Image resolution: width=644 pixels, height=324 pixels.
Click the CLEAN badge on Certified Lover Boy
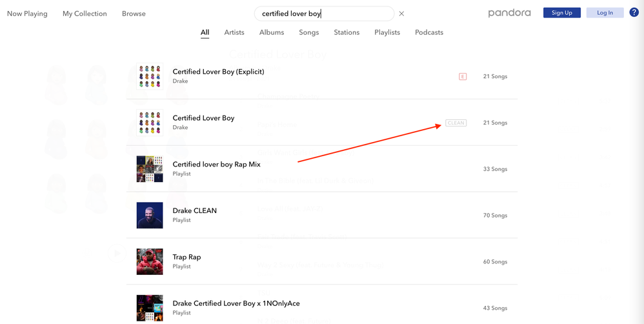456,123
